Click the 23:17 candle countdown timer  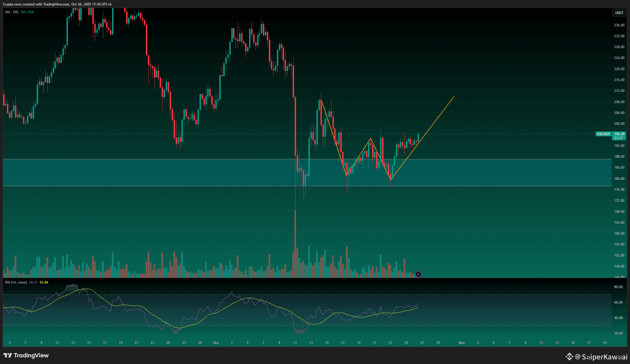tap(618, 138)
